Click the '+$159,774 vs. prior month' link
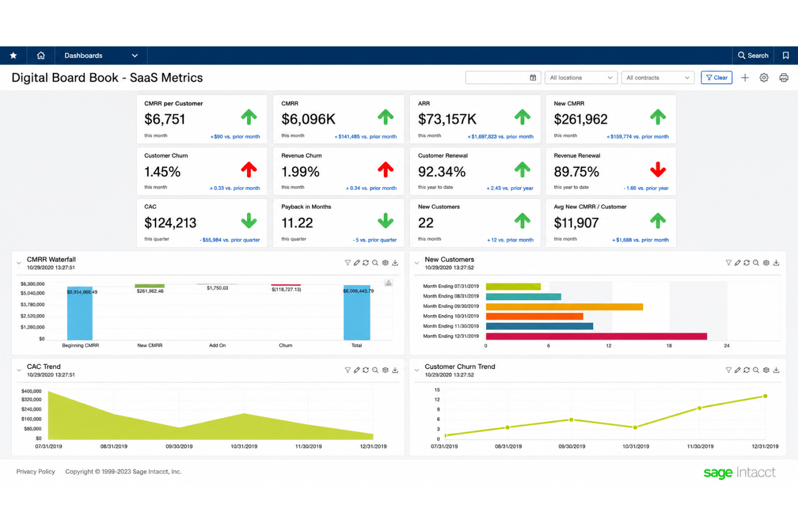Screen dimensions: 798x532 [x=637, y=137]
